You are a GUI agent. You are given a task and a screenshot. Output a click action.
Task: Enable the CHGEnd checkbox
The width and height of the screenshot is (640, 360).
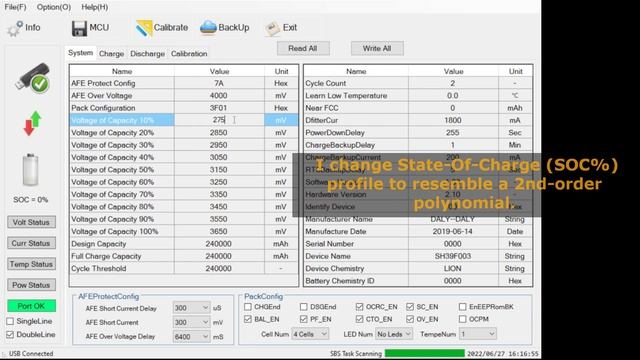[248, 307]
